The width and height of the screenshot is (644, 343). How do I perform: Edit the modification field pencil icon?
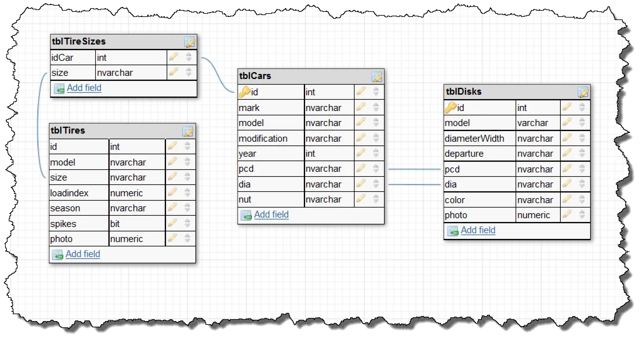(x=361, y=138)
